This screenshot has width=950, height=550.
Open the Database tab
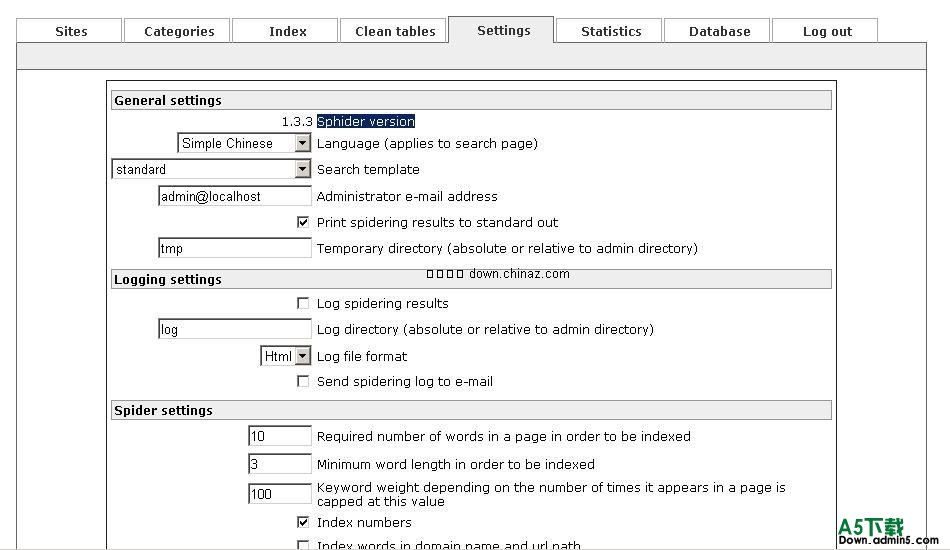click(x=719, y=31)
